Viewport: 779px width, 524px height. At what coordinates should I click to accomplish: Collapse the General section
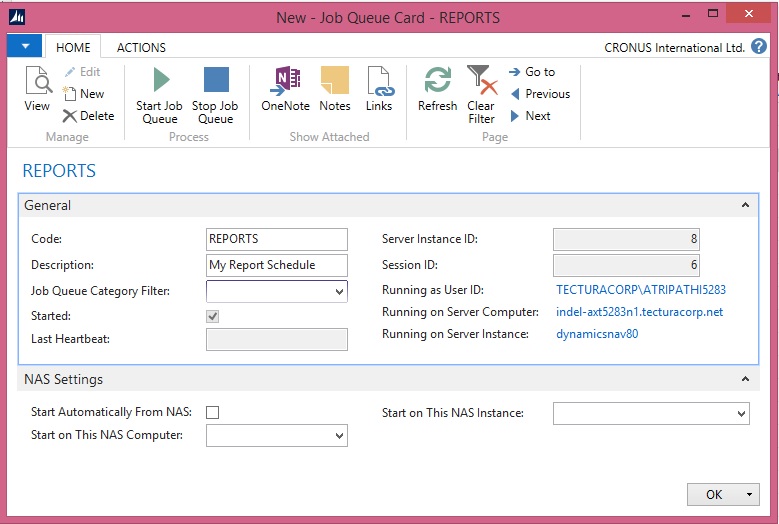744,205
